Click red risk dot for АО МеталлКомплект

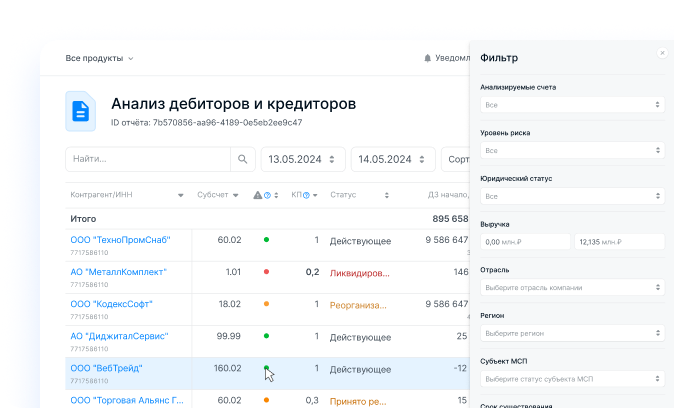pos(266,272)
